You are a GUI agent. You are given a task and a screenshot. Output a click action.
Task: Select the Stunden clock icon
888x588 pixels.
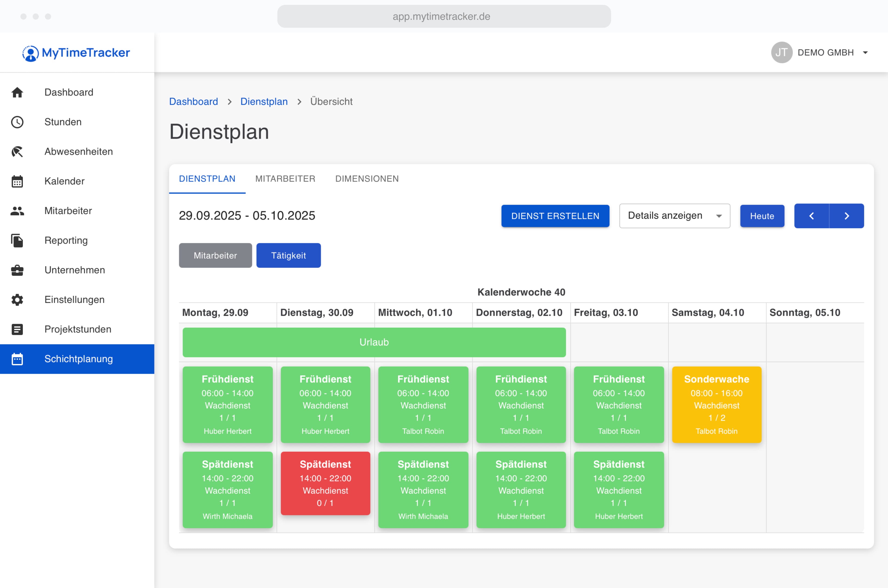[x=18, y=122]
